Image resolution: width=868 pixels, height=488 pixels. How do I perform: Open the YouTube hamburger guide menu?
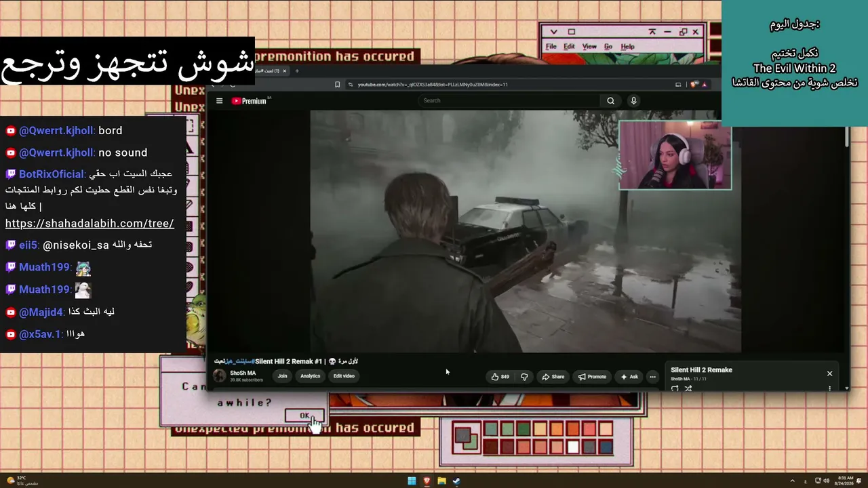[x=219, y=101]
